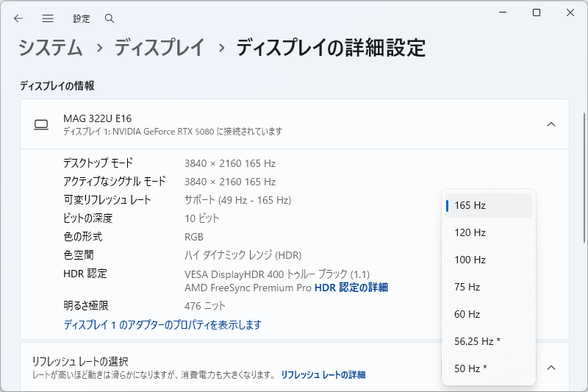Minimize the settings window
The width and height of the screenshot is (588, 392).
503,13
